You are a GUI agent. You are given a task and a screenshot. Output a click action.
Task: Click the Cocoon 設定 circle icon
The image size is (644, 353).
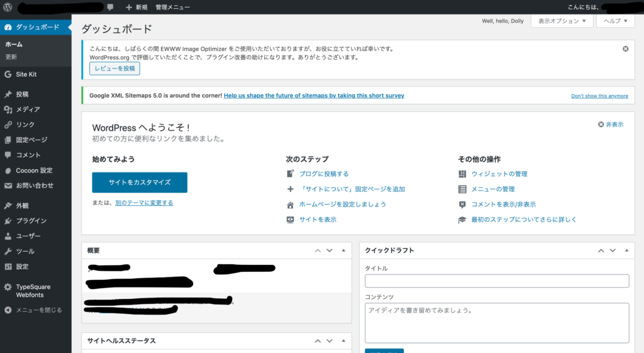[x=8, y=171]
